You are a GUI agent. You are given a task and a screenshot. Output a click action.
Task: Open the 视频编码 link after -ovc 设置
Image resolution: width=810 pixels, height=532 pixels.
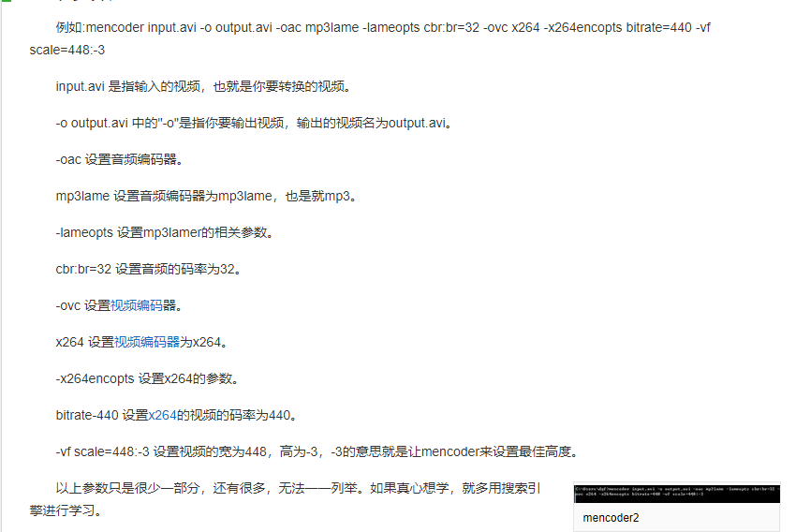pyautogui.click(x=137, y=305)
